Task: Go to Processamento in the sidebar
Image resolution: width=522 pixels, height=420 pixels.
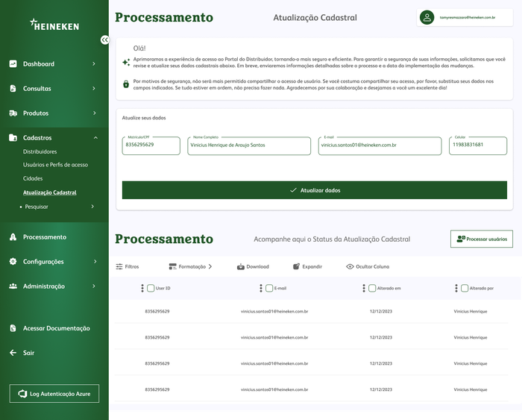Action: [x=45, y=236]
